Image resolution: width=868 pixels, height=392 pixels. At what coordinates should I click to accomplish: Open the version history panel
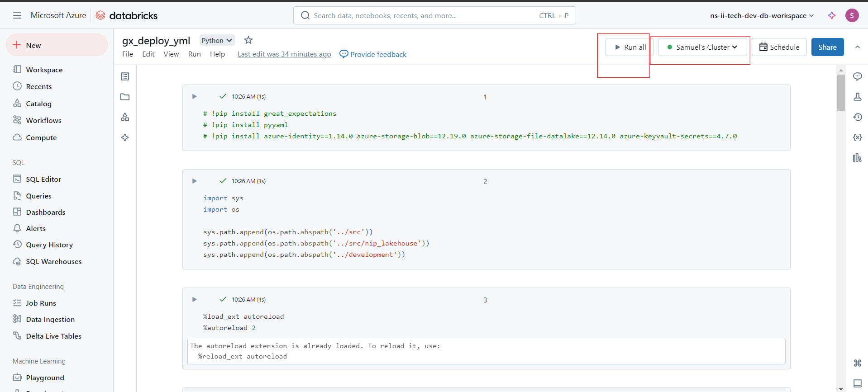857,117
